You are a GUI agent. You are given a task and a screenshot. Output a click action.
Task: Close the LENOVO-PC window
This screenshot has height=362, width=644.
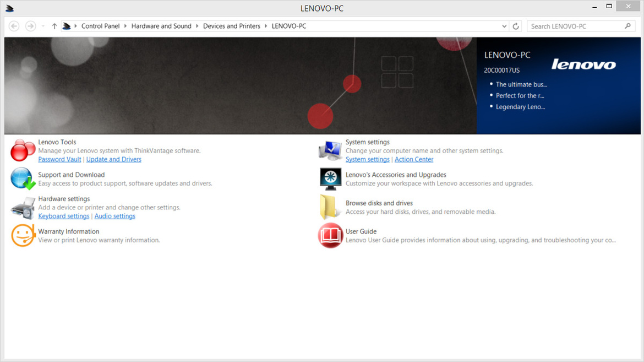[628, 6]
